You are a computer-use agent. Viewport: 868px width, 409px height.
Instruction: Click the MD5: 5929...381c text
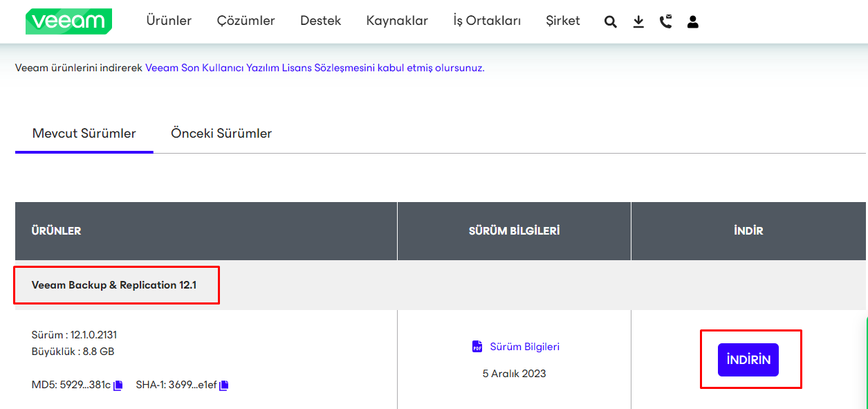[x=71, y=385]
